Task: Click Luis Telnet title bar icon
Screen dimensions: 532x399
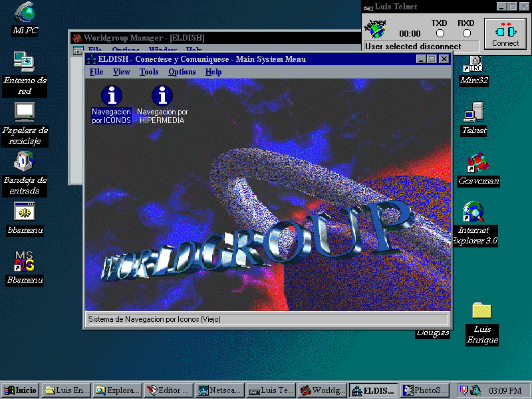Action: point(368,7)
